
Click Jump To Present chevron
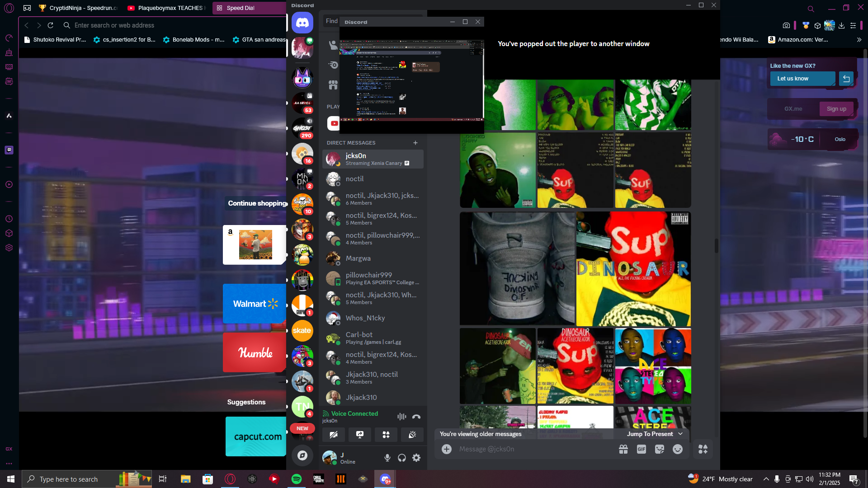point(680,434)
